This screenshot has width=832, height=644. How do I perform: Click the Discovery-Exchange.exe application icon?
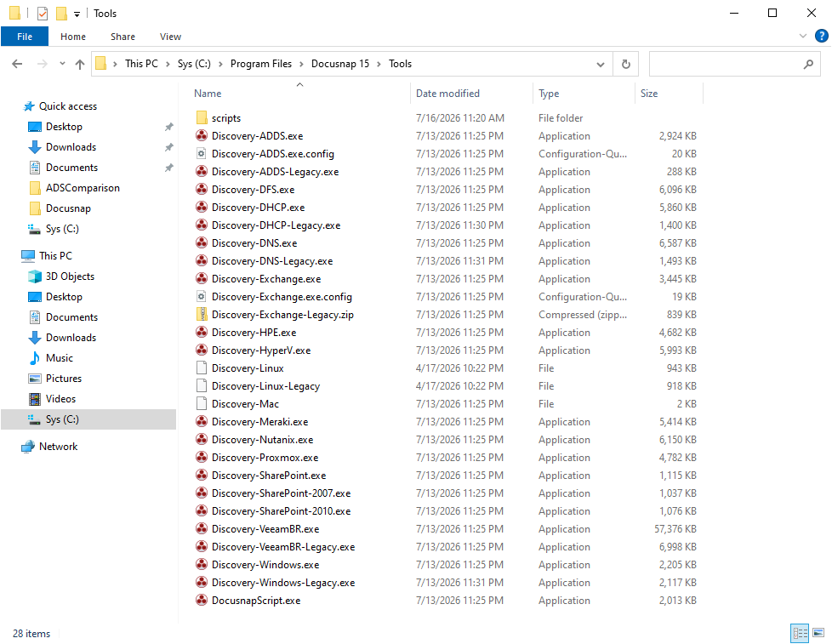coord(202,278)
